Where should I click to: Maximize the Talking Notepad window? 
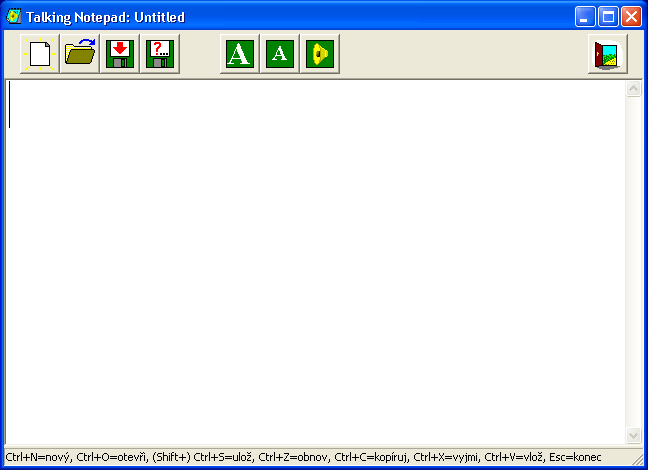point(608,17)
